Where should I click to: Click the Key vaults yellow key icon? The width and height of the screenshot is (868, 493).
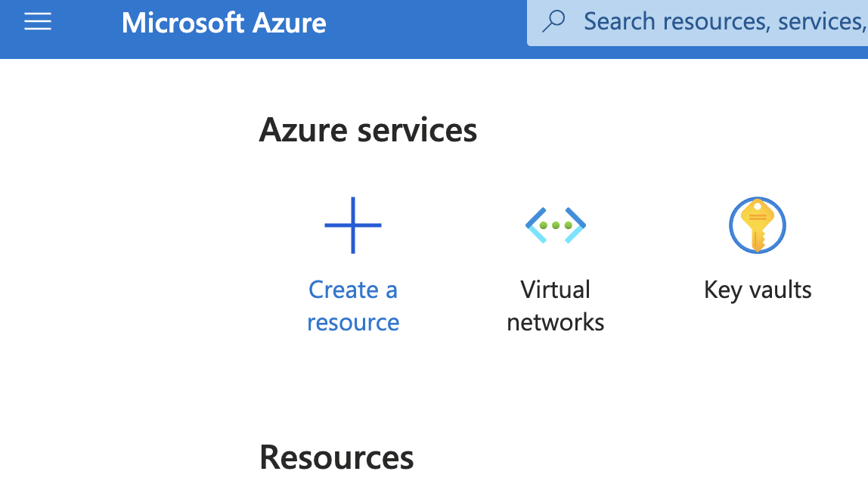point(757,225)
